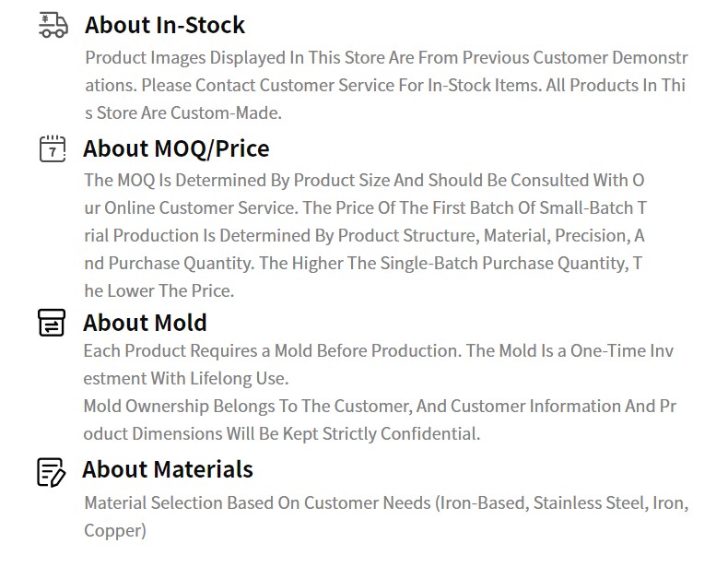Image resolution: width=728 pixels, height=567 pixels.
Task: Click the 'Online Customer Service' text line
Action: [365, 207]
